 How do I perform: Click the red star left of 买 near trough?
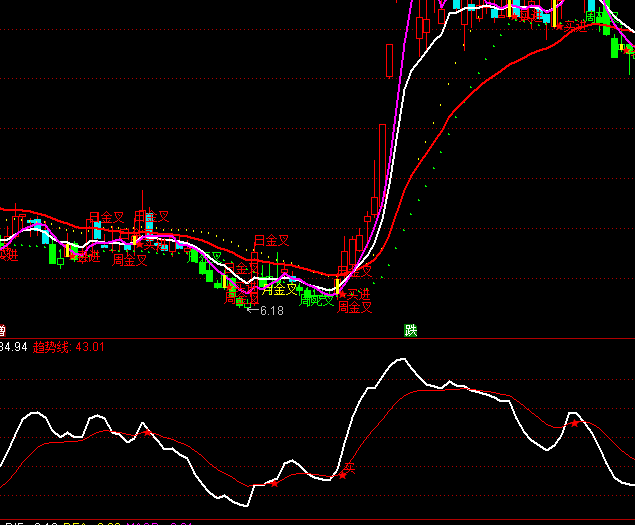click(x=275, y=484)
